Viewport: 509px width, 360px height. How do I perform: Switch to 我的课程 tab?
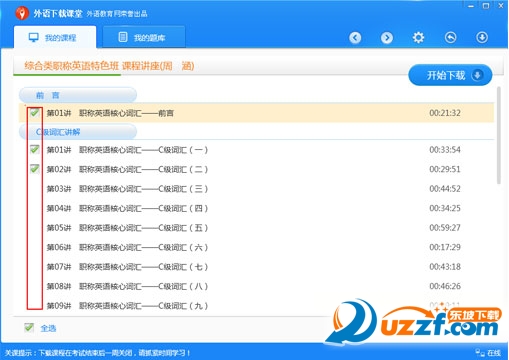(x=55, y=37)
